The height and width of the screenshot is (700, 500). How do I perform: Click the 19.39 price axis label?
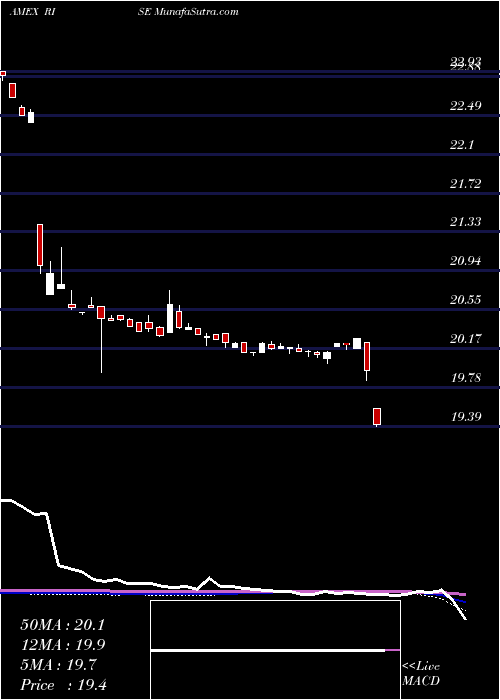pos(466,417)
